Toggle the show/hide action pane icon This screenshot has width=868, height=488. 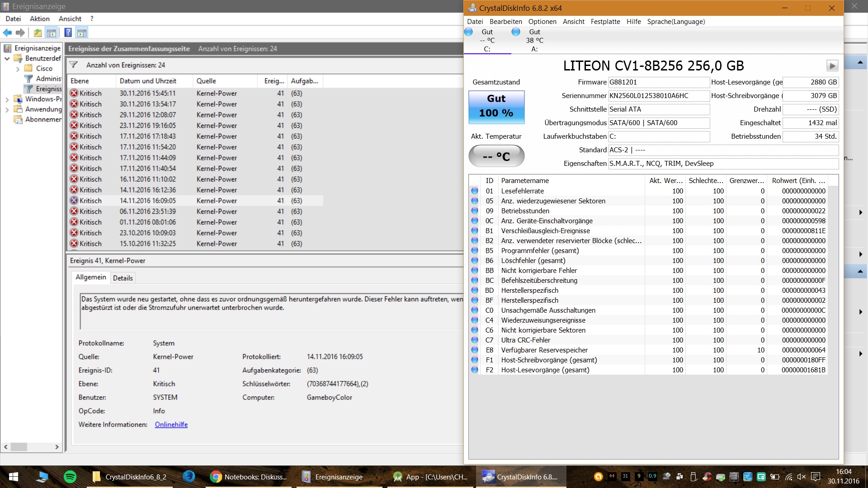82,33
